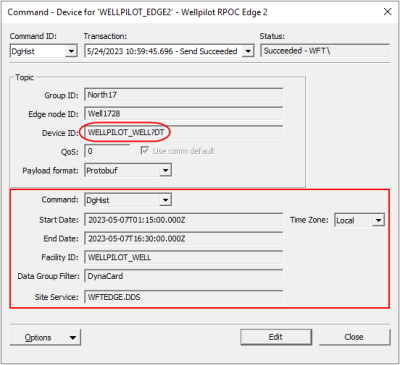This screenshot has height=365, width=400.
Task: Open the Time Zone dropdown set to Local
Action: 359,220
